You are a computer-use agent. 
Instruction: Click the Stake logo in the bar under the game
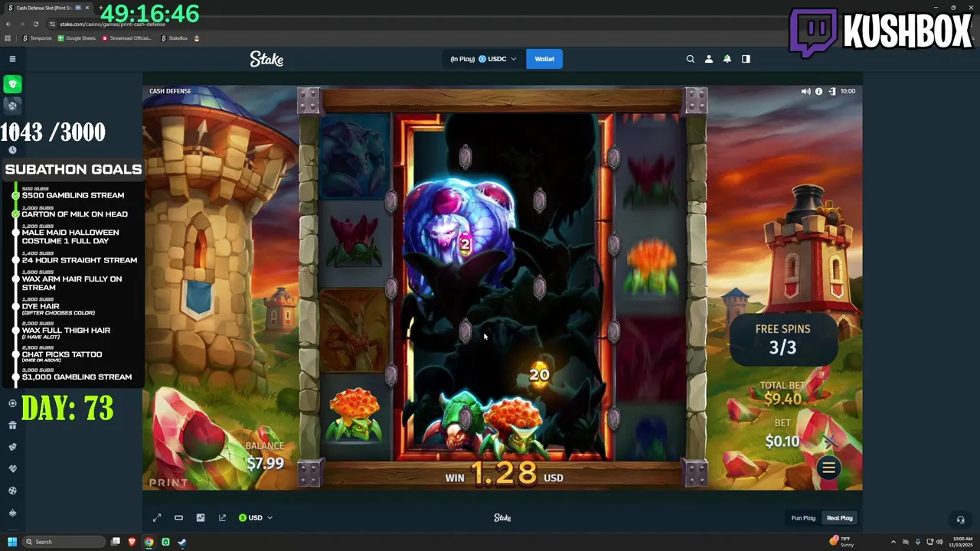502,518
